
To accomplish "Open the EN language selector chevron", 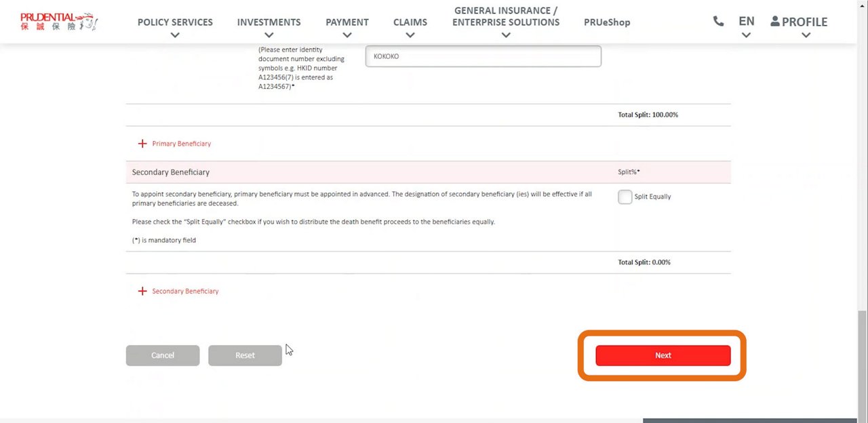I will click(x=746, y=35).
